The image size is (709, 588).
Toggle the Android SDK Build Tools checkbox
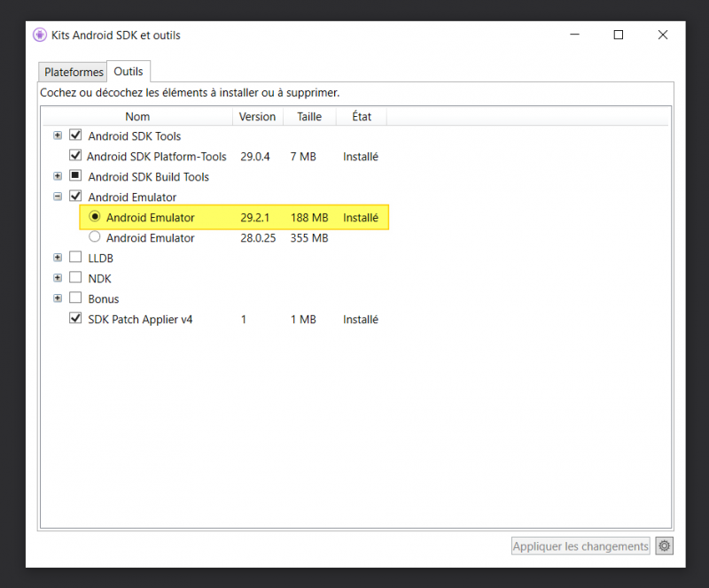(x=75, y=176)
